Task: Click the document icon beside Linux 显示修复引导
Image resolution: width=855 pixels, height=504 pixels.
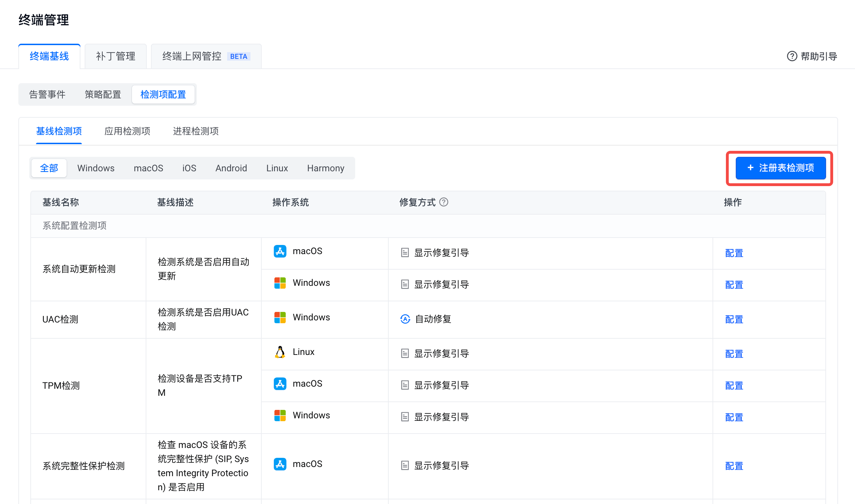Action: pos(405,354)
